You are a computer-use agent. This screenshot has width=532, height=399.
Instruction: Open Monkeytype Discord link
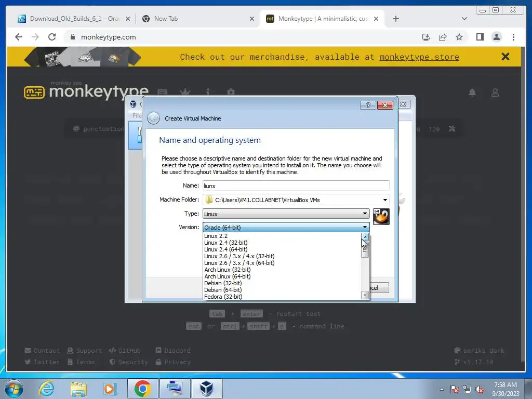pos(173,351)
